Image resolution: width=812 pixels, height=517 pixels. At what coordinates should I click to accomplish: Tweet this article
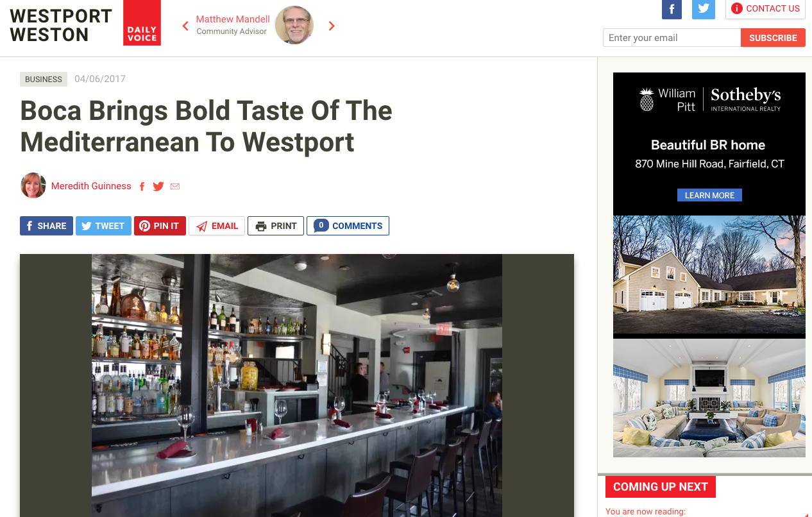[103, 226]
